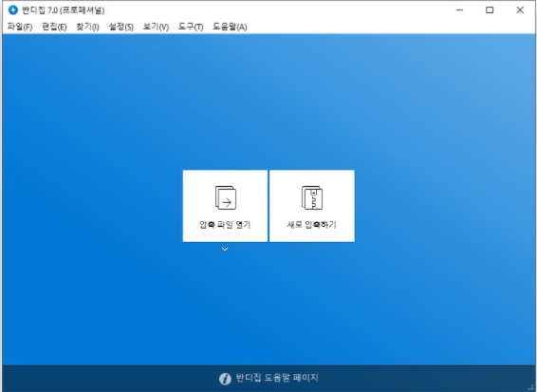Click the resize grip in the window corner
This screenshot has height=392, width=537.
coord(531,387)
